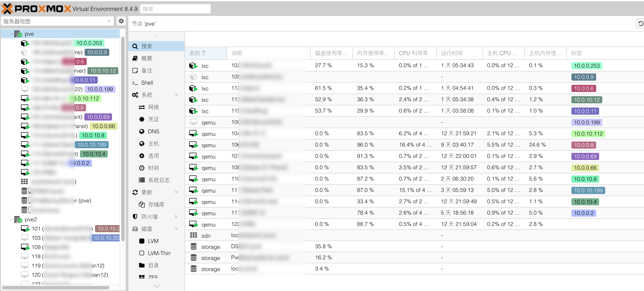
Task: Click VM icon beside tag 10.0.10.112 in tree
Action: [25, 99]
